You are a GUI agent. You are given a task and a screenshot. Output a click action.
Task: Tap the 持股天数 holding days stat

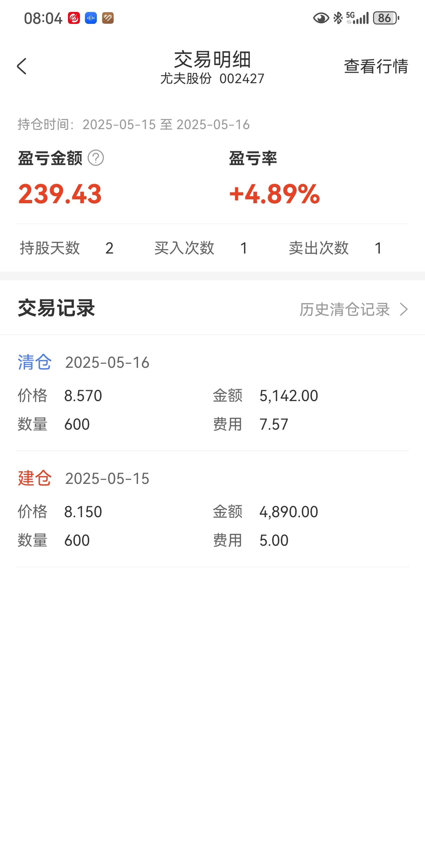[x=67, y=248]
